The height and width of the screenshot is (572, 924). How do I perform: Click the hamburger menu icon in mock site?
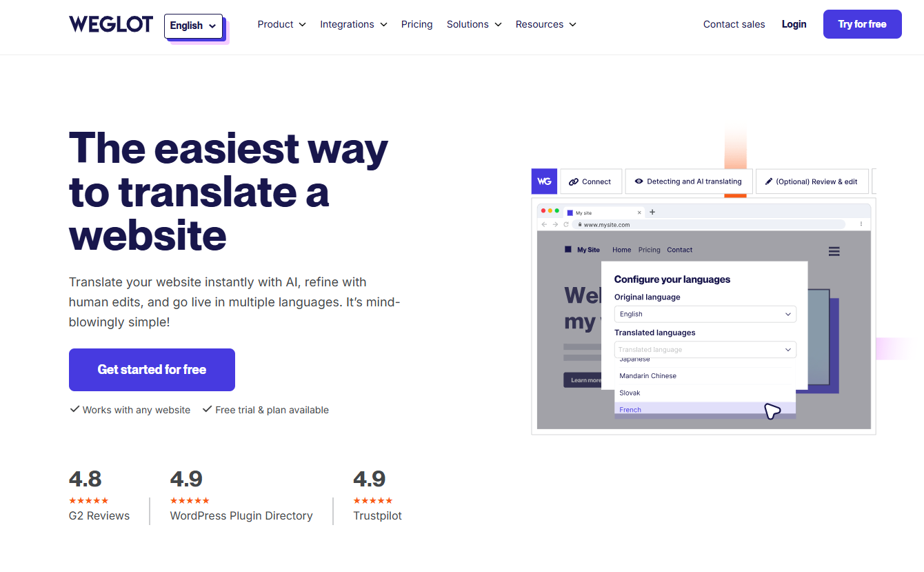point(834,251)
